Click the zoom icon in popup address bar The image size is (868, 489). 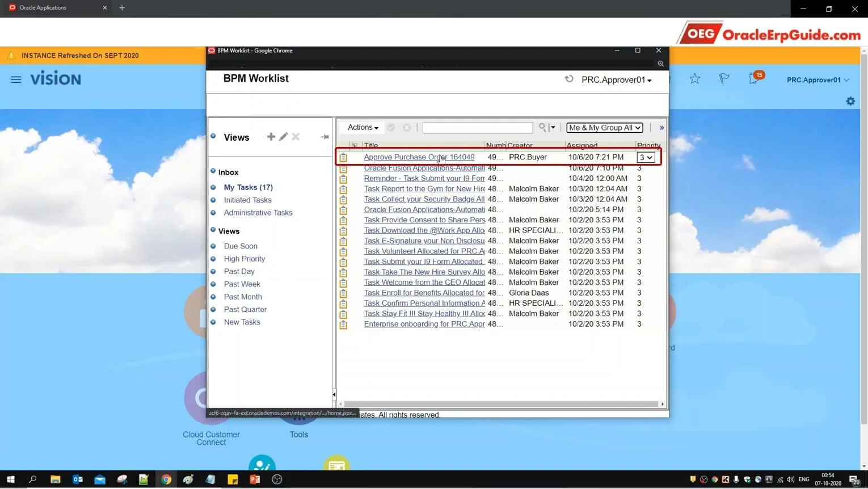click(x=660, y=64)
